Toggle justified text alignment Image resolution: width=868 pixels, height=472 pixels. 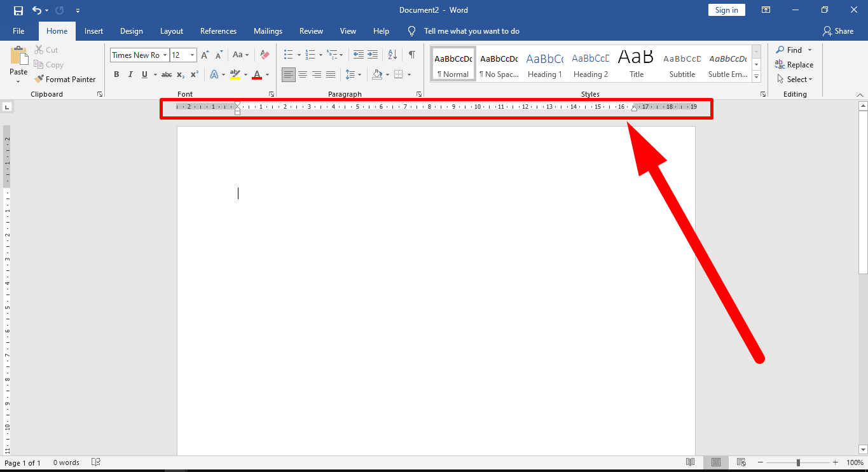coord(330,74)
